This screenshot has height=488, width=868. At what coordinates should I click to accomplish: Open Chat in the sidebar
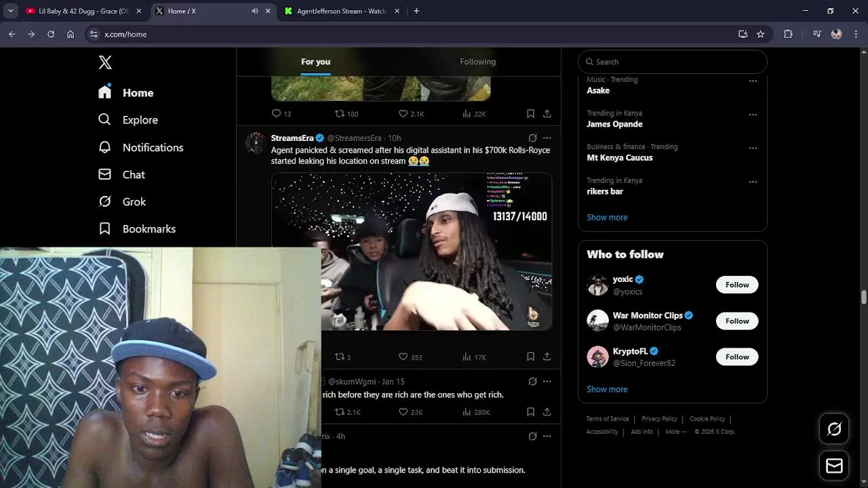coord(122,174)
